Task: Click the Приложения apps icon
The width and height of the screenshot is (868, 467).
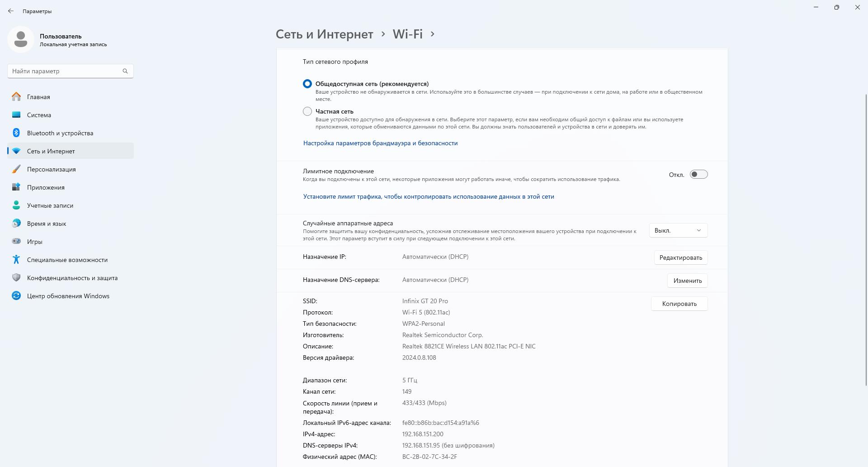Action: pos(16,187)
